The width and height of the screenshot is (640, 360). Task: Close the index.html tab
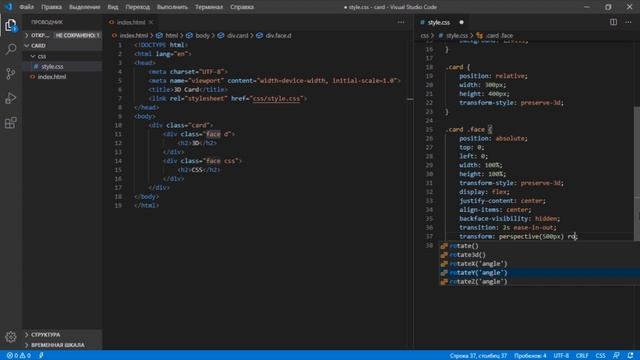coord(151,22)
